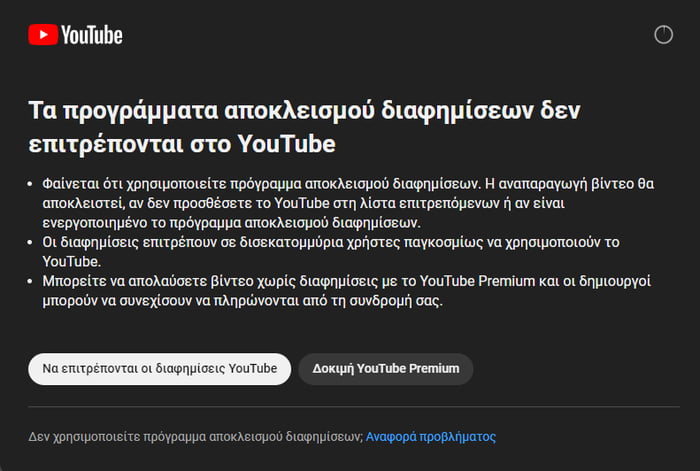Viewport: 700px width, 471px height.
Task: Open the "Αναφορά προβλήματος" link
Action: (430, 437)
